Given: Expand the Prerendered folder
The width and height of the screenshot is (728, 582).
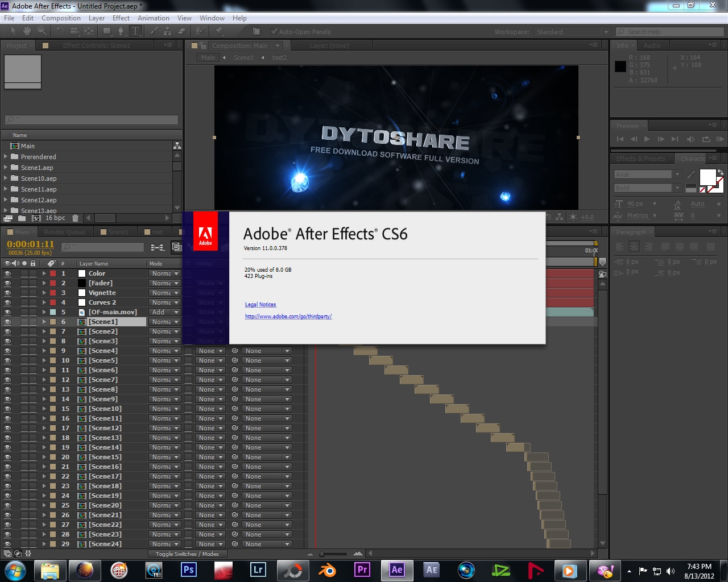Looking at the screenshot, I should click(x=6, y=156).
